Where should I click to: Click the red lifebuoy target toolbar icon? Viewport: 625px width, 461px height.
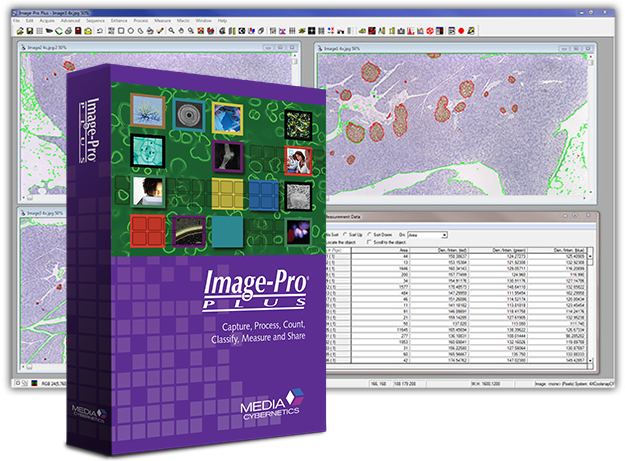430,31
